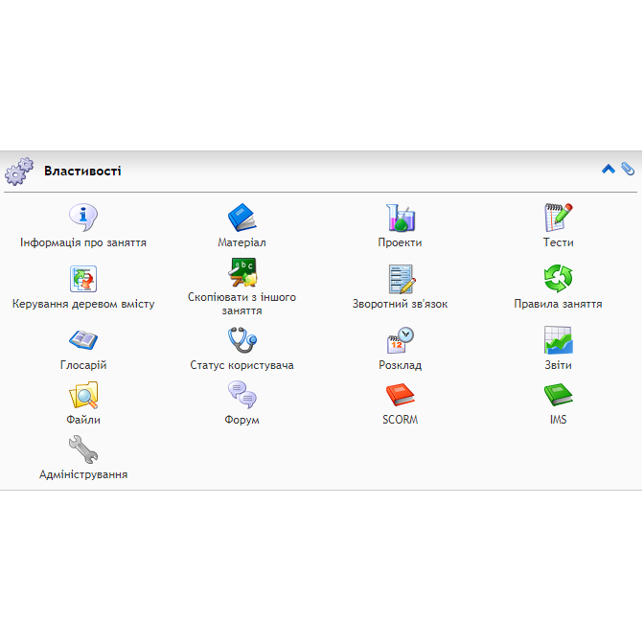
Task: Open the SCORM text link
Action: (400, 420)
